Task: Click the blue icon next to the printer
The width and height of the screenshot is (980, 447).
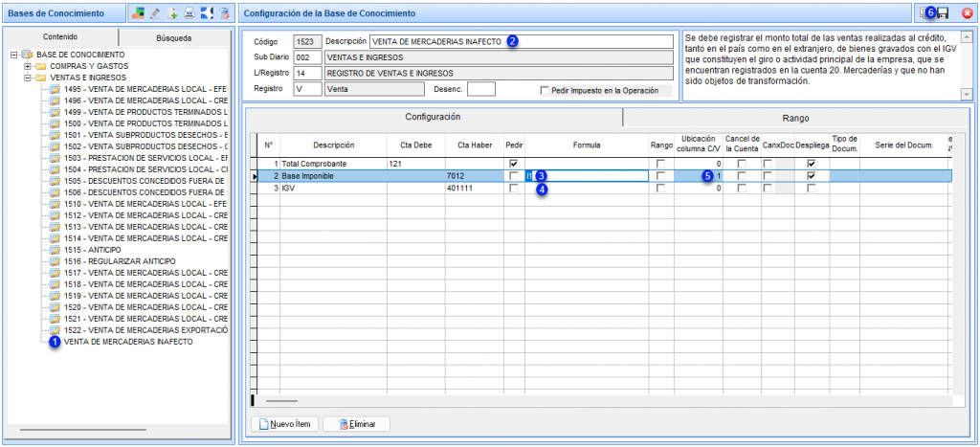Action: pyautogui.click(x=207, y=12)
